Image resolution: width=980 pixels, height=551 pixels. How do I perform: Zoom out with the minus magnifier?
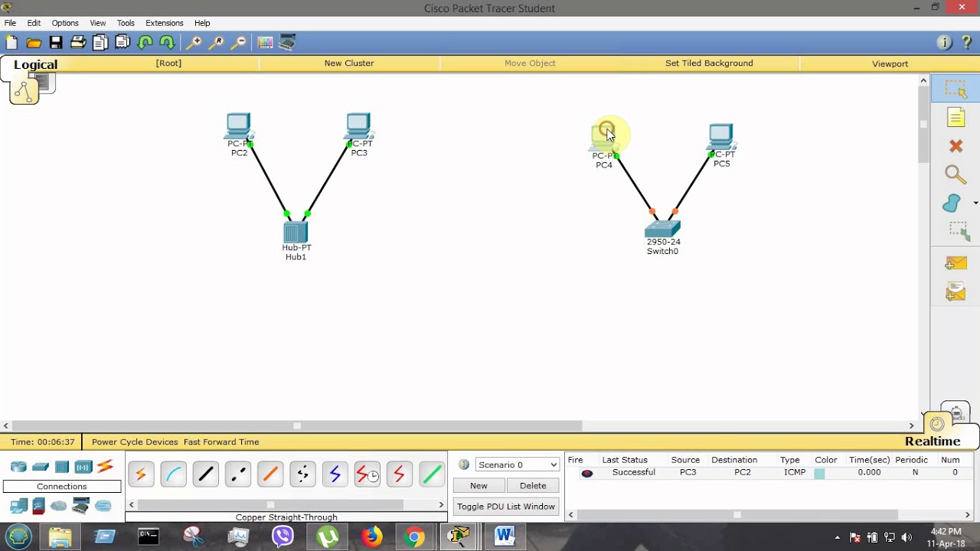point(239,43)
